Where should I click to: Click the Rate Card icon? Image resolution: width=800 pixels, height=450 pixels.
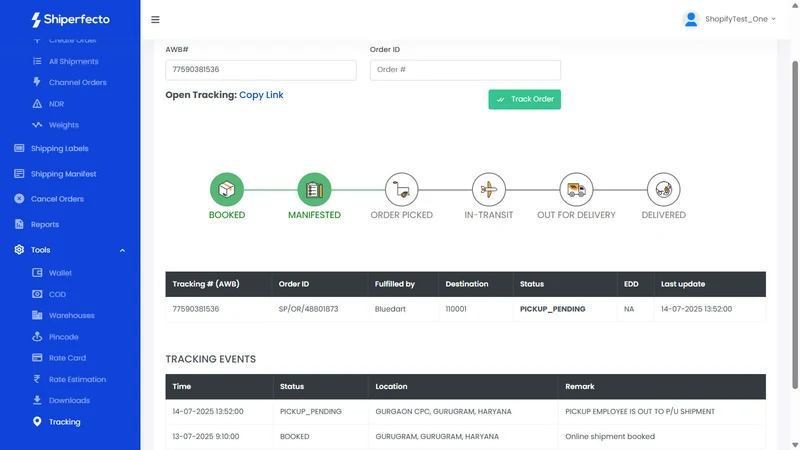pyautogui.click(x=37, y=358)
